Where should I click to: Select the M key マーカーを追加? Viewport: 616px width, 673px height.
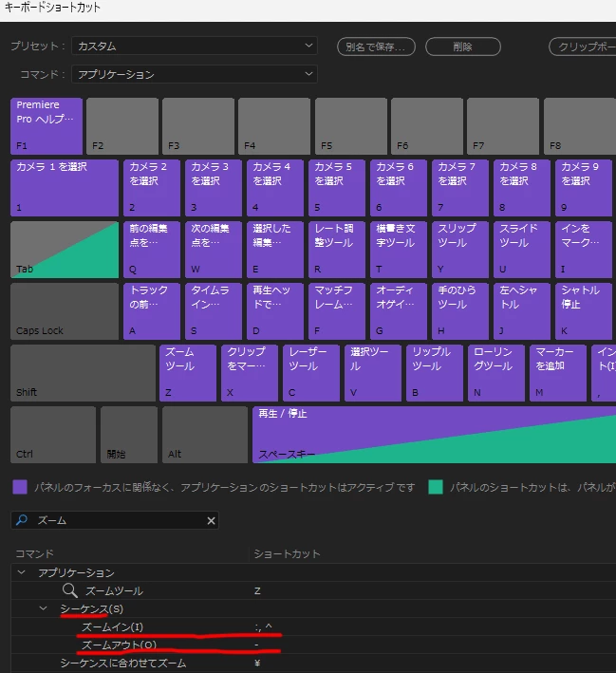[x=558, y=373]
